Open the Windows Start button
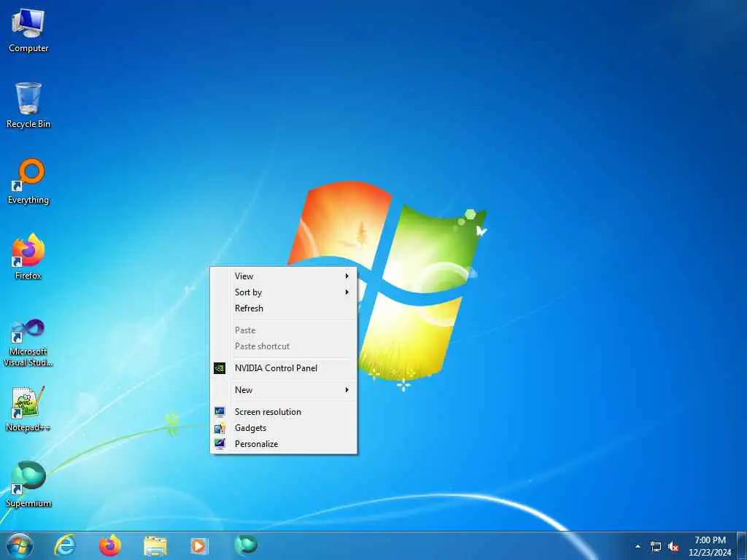The image size is (747, 560). [x=20, y=545]
